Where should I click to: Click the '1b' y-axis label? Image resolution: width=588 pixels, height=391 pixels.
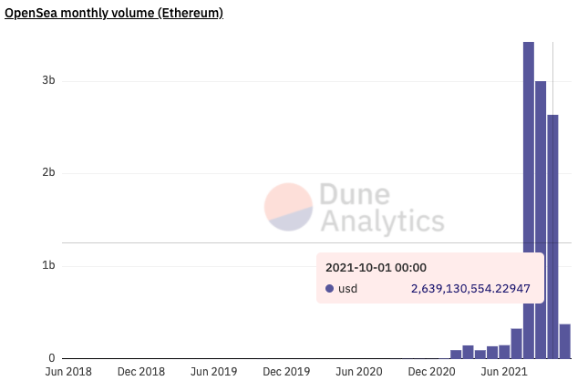[48, 265]
